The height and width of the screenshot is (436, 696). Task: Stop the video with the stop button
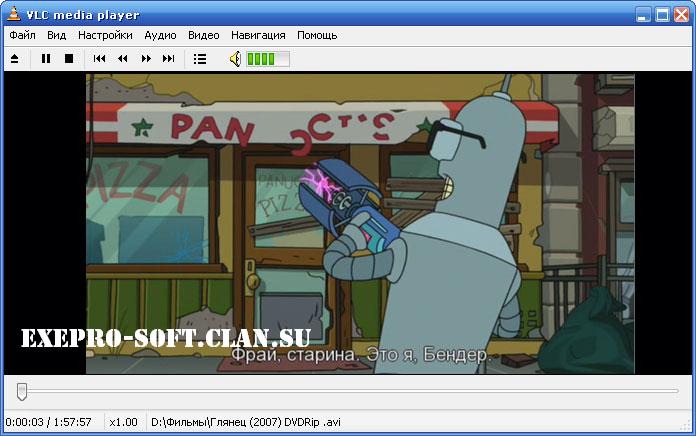click(x=69, y=59)
